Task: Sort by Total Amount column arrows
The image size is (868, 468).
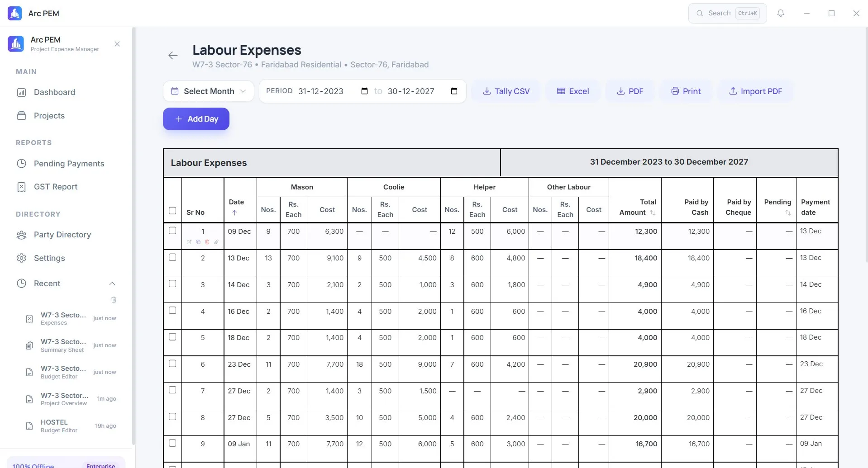Action: (653, 213)
